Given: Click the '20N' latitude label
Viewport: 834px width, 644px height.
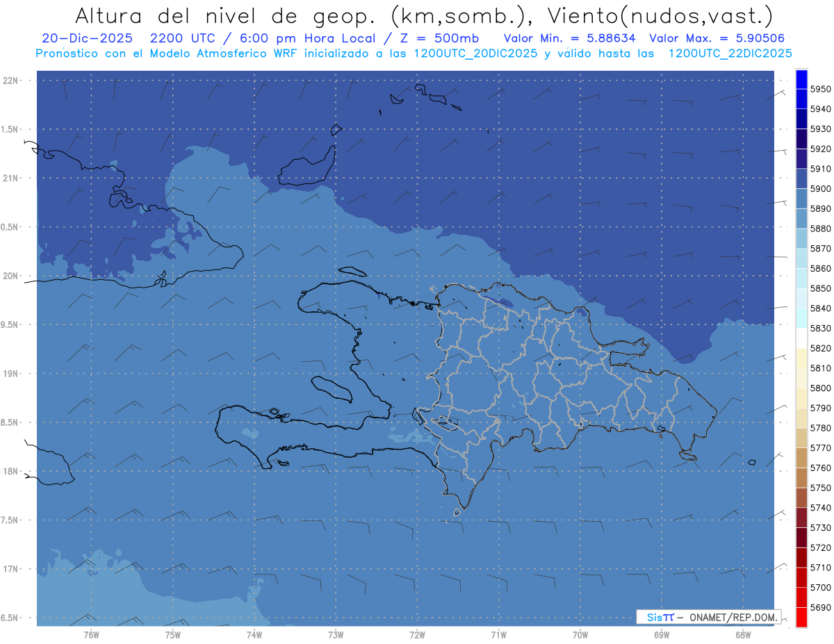Looking at the screenshot, I should [11, 276].
